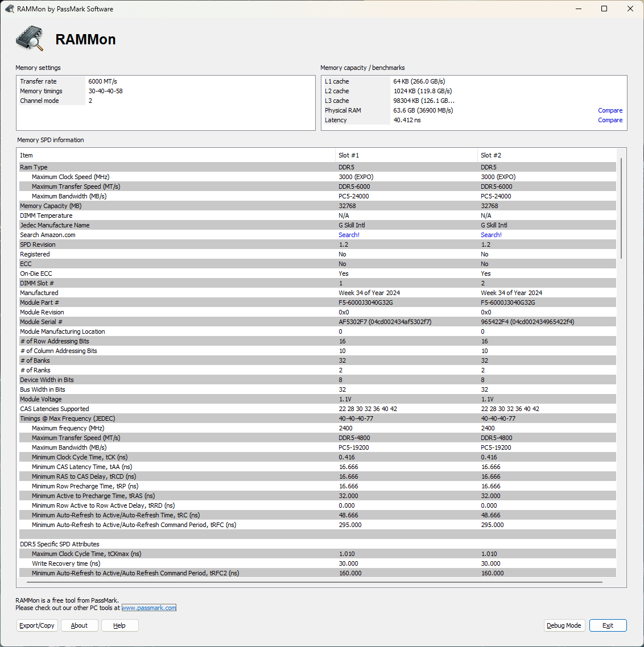
Task: Select the SPD Revision row
Action: click(x=317, y=244)
